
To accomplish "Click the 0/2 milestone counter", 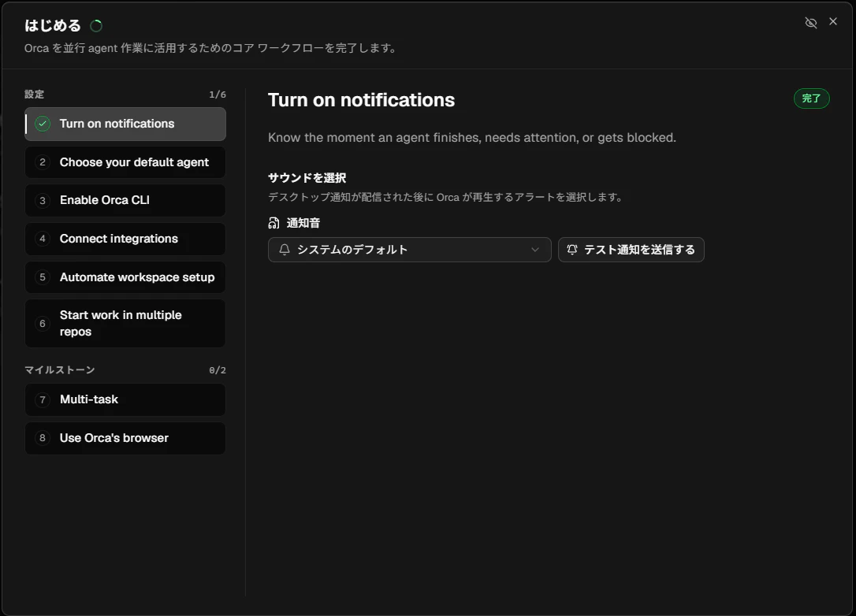I will (x=218, y=370).
